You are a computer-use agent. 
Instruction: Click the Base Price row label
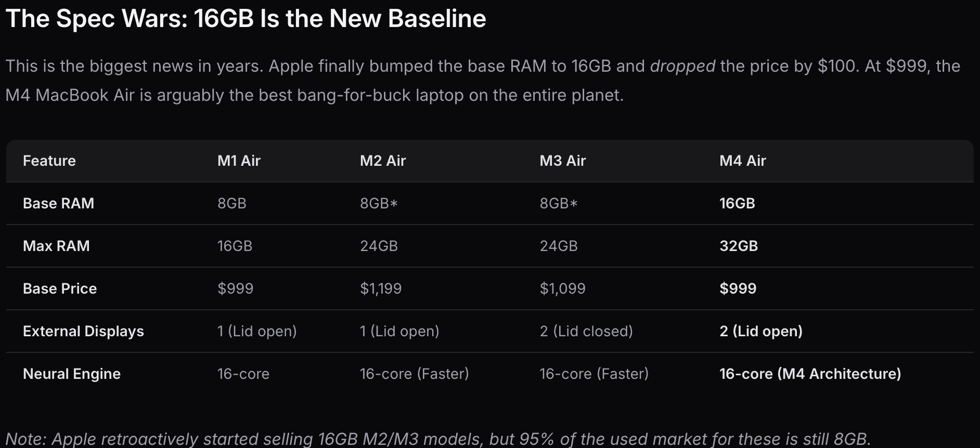pos(60,288)
